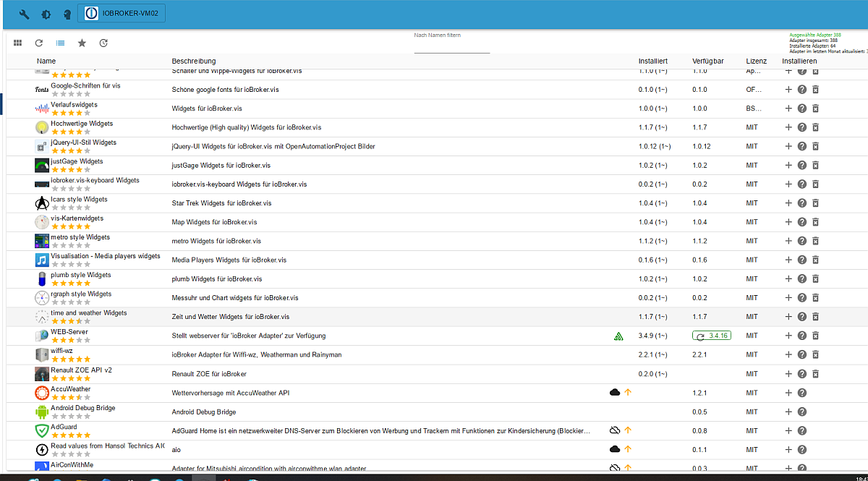Install the AccuWeather adapter
Viewport: 868px width, 481px height.
[788, 393]
